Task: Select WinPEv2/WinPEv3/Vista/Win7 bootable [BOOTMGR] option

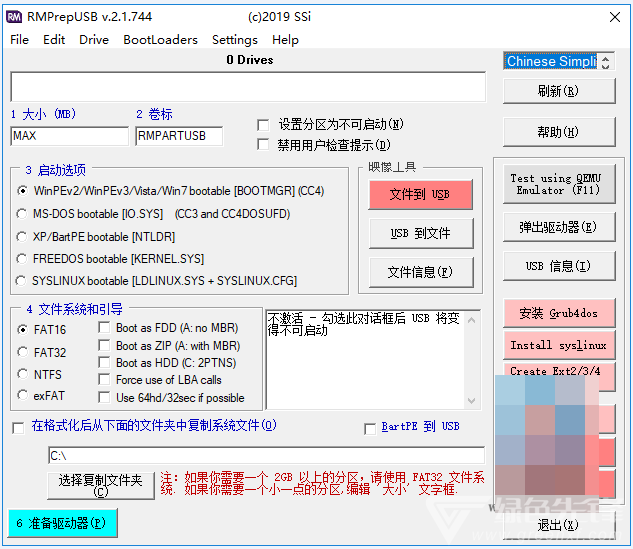Action: coord(23,191)
